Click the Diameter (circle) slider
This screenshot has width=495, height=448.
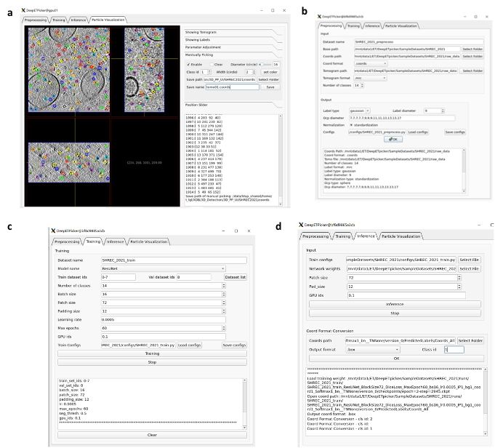pyautogui.click(x=267, y=64)
